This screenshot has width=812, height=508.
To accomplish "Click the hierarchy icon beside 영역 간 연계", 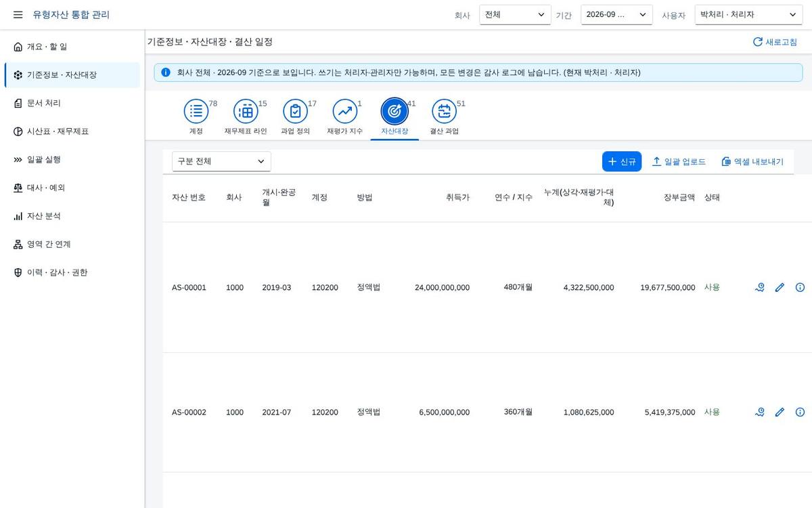I will point(18,245).
